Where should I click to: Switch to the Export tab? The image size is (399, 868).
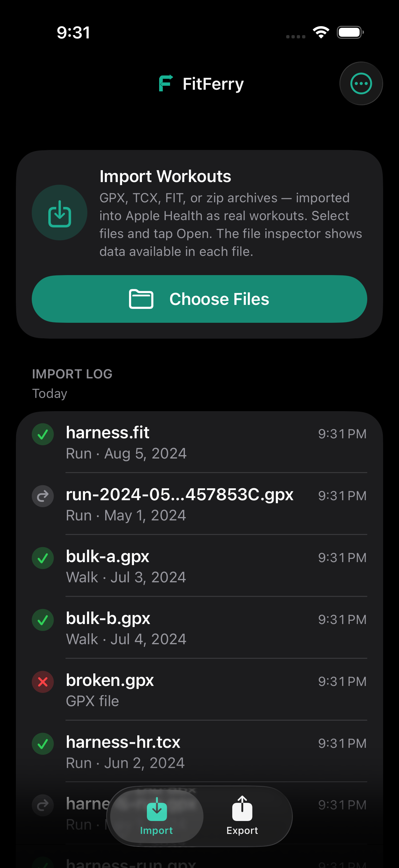[242, 816]
